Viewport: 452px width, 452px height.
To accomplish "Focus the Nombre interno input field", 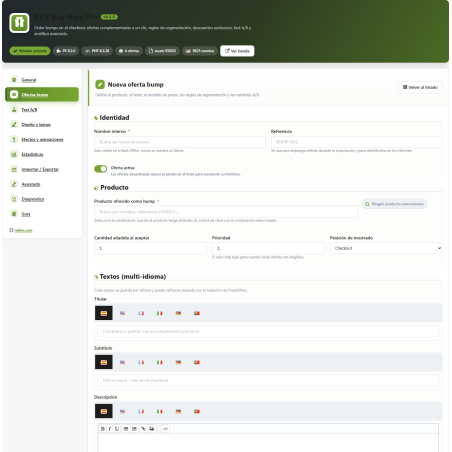I will 180,142.
